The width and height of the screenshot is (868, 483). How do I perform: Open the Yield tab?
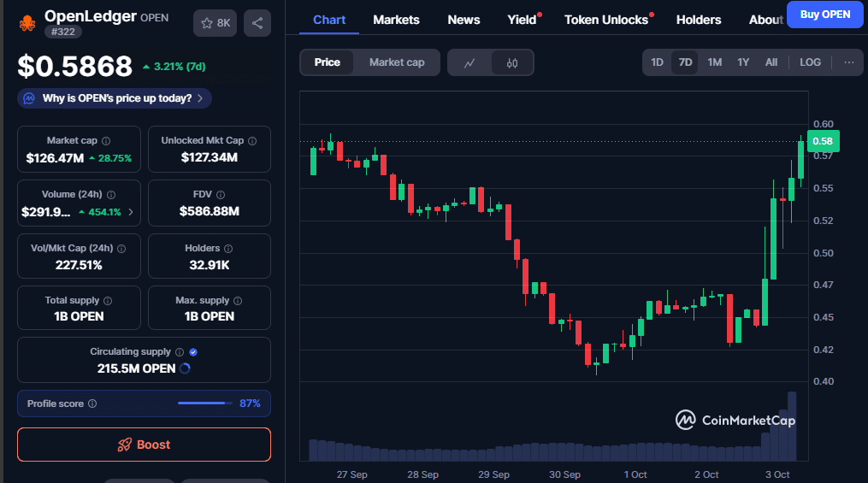point(522,20)
